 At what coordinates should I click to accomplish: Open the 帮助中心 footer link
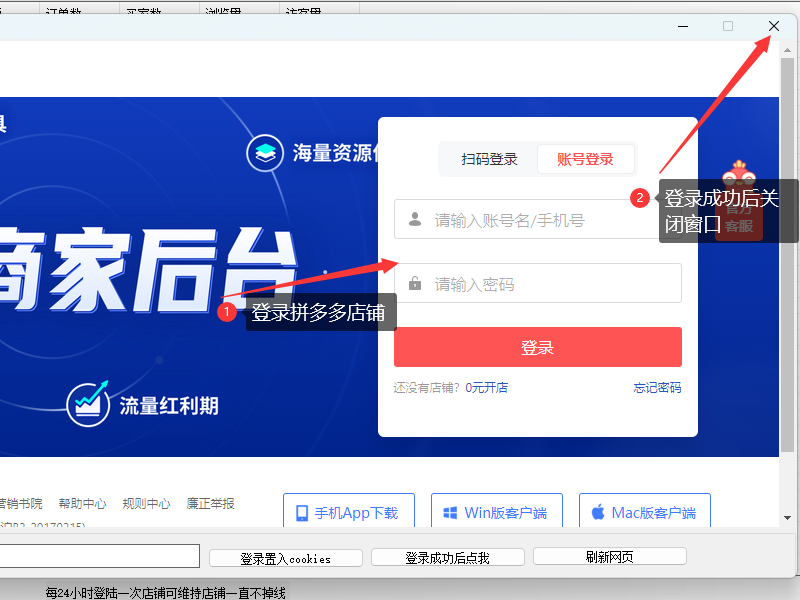coord(82,504)
